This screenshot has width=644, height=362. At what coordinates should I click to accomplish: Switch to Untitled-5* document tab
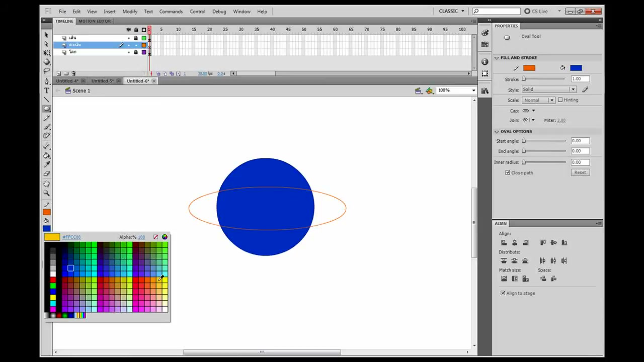(102, 81)
